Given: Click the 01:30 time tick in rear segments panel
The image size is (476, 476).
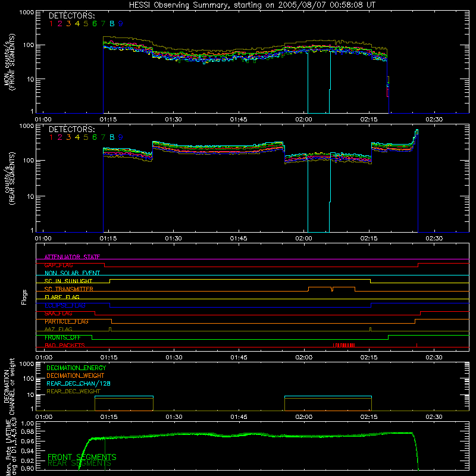Looking at the screenshot, I should [x=173, y=239].
